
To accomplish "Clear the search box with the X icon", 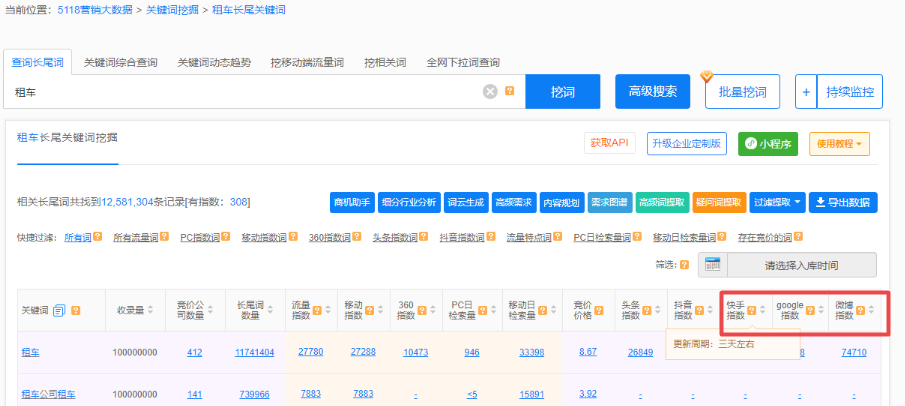I will tap(490, 92).
